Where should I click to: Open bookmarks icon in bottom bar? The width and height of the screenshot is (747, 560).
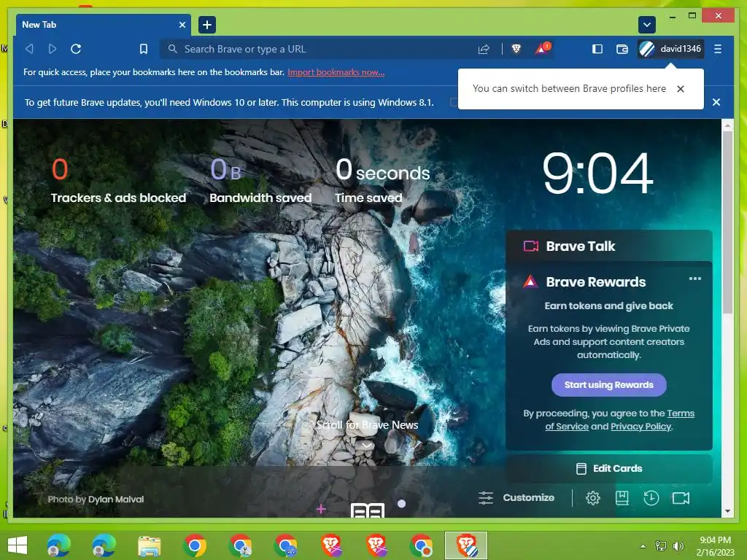pos(622,498)
